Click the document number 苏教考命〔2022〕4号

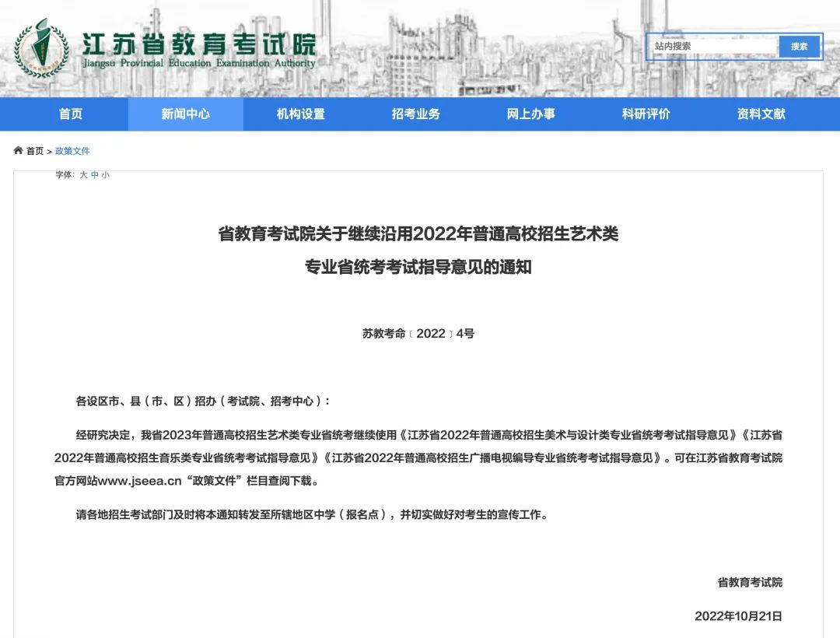(418, 334)
